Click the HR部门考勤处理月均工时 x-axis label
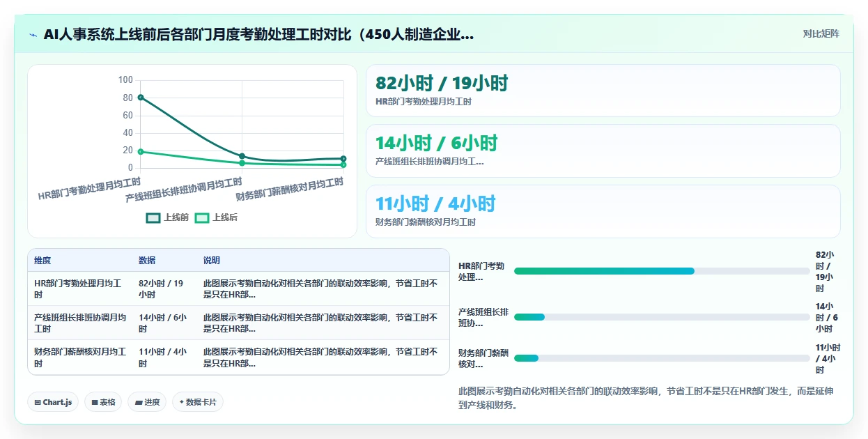 click(x=89, y=188)
